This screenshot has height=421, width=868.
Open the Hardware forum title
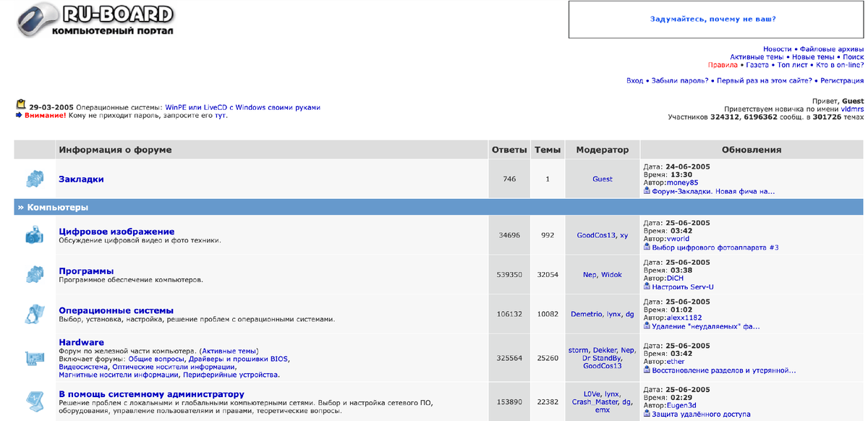81,342
